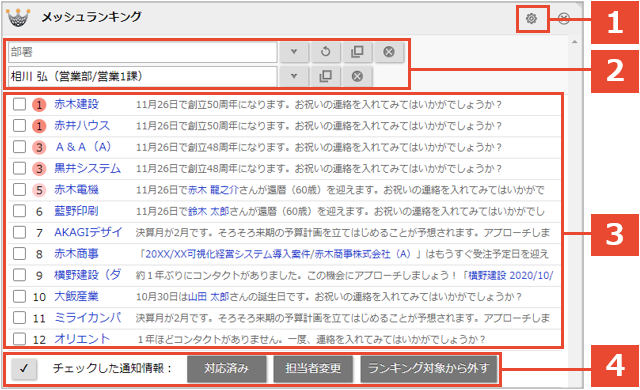Open the 黒井システム company link
Screen dimensions: 640x390
(88, 168)
